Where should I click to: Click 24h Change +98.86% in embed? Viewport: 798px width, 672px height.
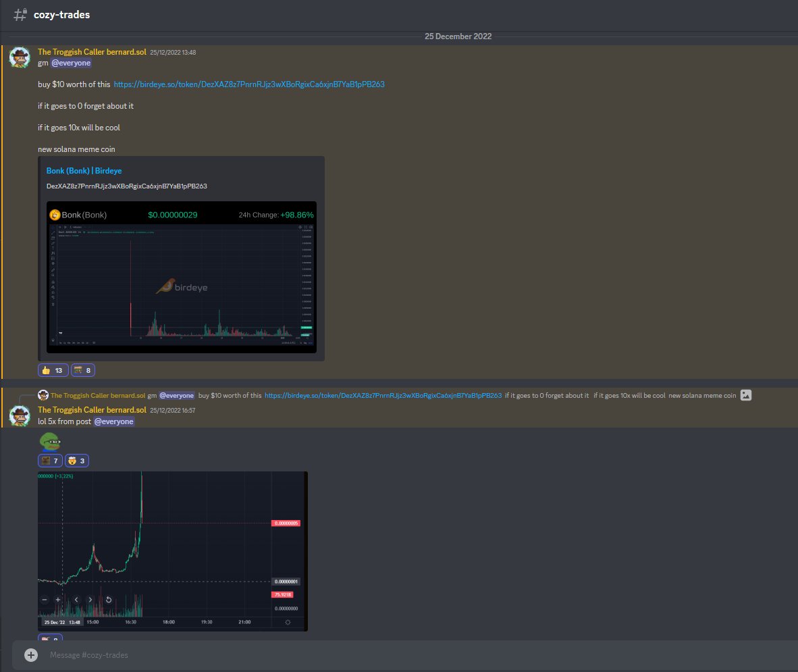coord(276,215)
